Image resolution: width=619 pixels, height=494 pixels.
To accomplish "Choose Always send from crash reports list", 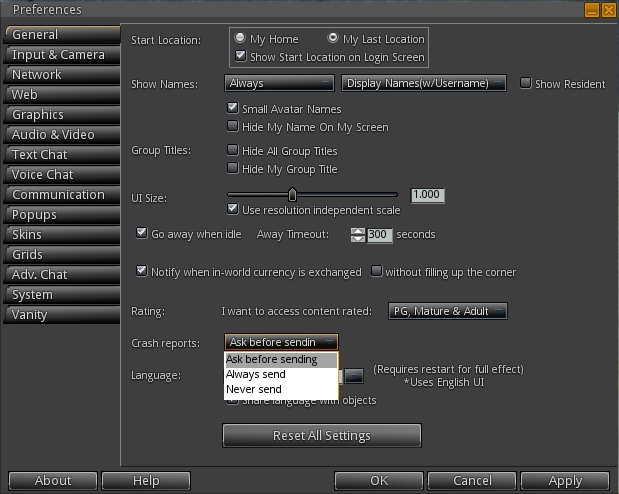I will (x=255, y=374).
